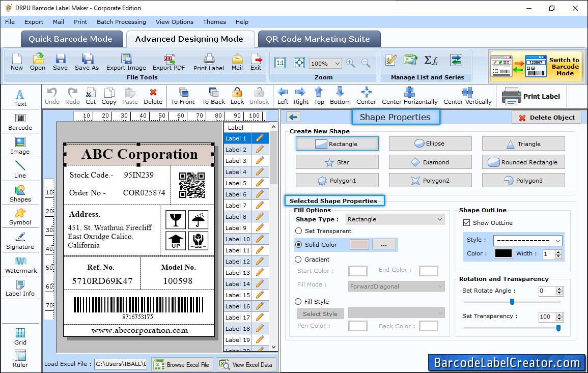Click the pencil edit icon for Label 8

point(260,217)
